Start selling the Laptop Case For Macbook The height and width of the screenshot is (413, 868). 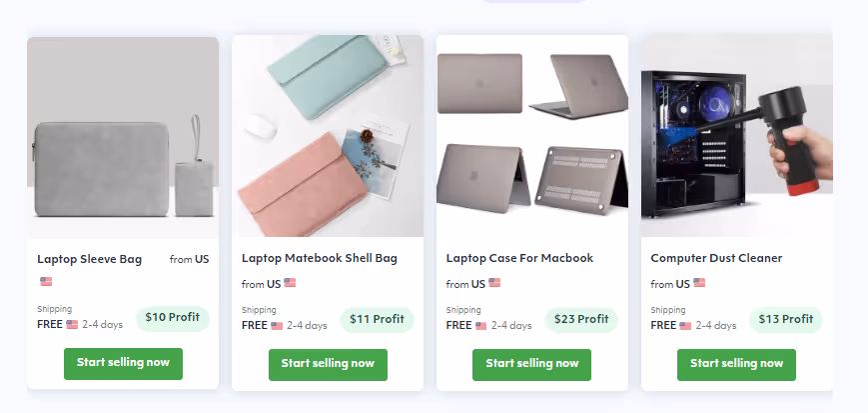[x=532, y=365]
